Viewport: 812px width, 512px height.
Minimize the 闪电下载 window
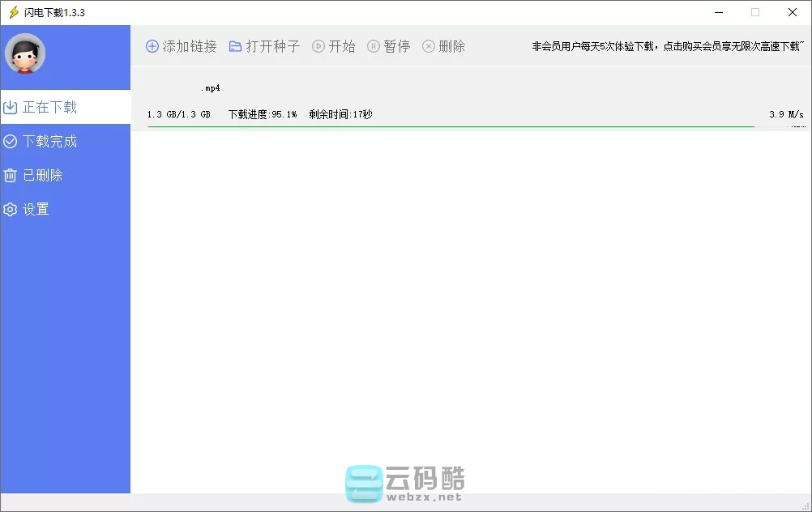(x=718, y=12)
